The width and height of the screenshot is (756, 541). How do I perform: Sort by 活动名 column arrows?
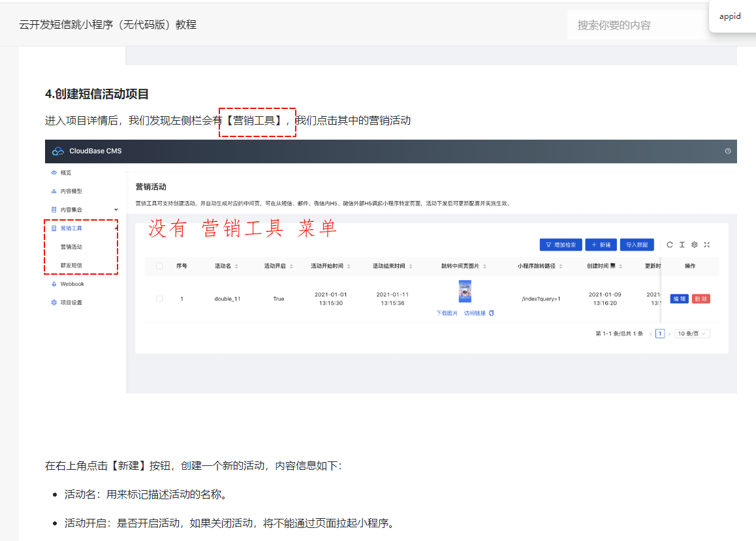pyautogui.click(x=236, y=266)
